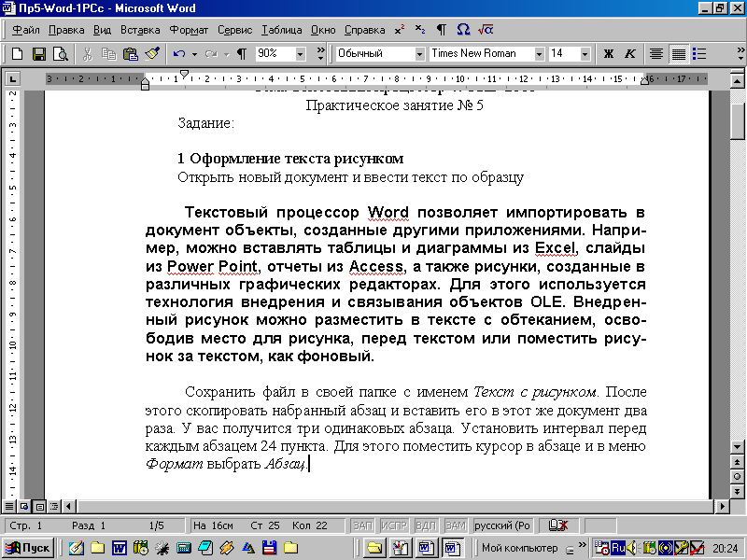Click the right indent marker on the ruler

(644, 81)
